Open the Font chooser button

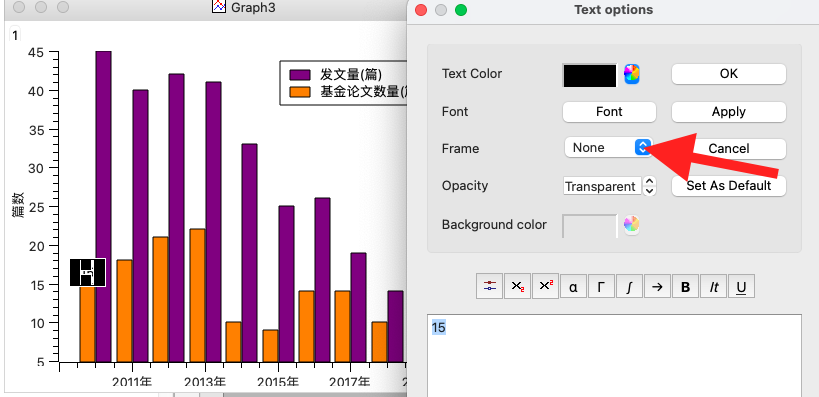pyautogui.click(x=609, y=112)
